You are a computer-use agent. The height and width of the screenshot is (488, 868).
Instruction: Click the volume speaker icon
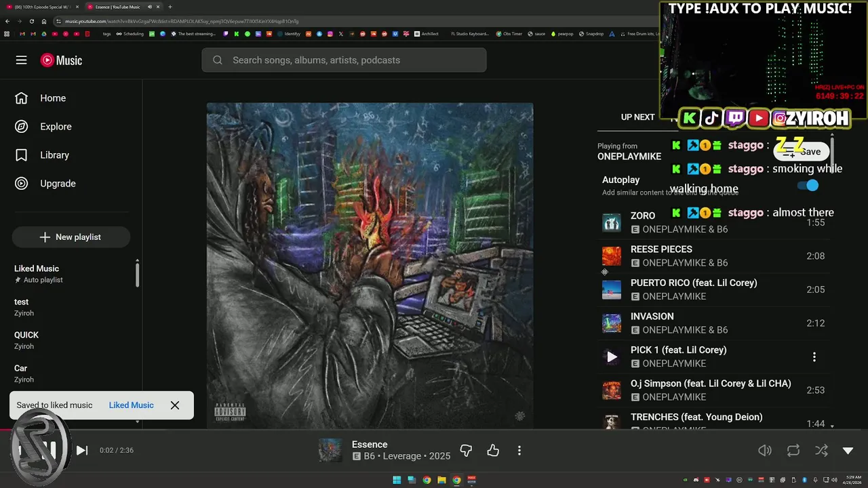[x=765, y=451]
